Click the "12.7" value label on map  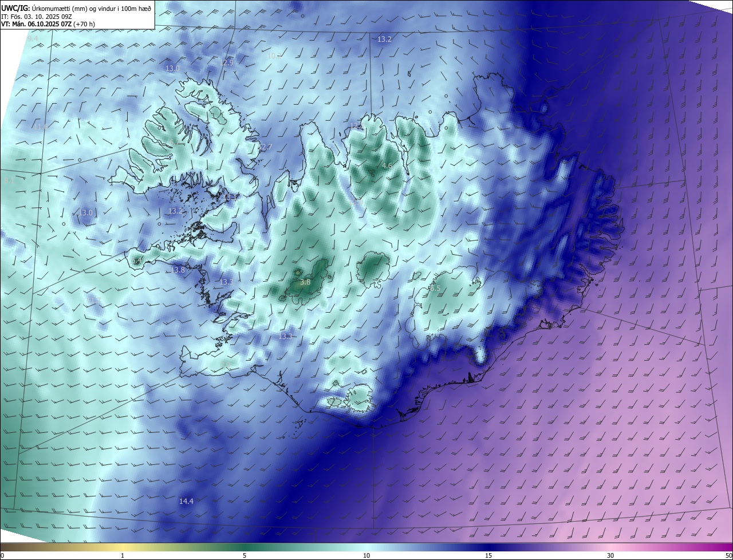pos(265,147)
